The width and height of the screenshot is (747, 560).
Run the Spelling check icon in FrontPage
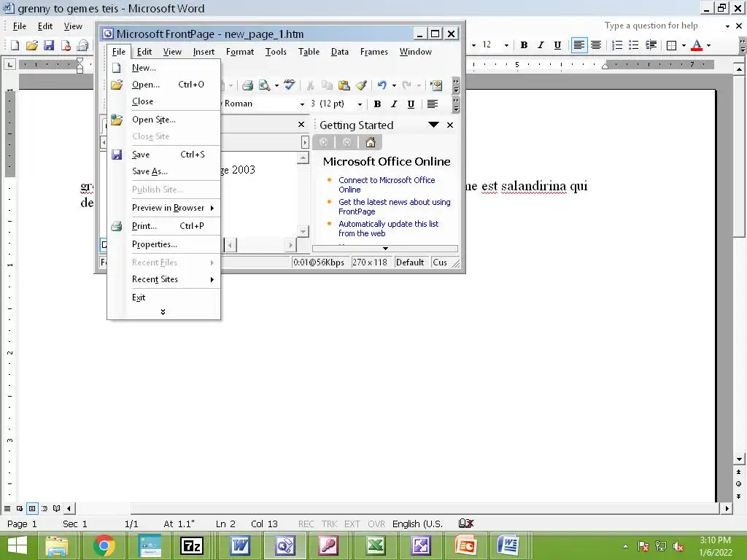tap(289, 85)
